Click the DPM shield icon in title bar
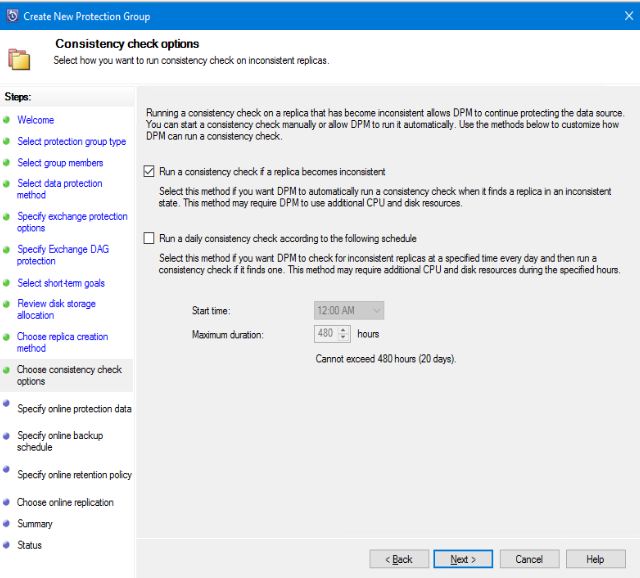This screenshot has height=578, width=640. 11,15
